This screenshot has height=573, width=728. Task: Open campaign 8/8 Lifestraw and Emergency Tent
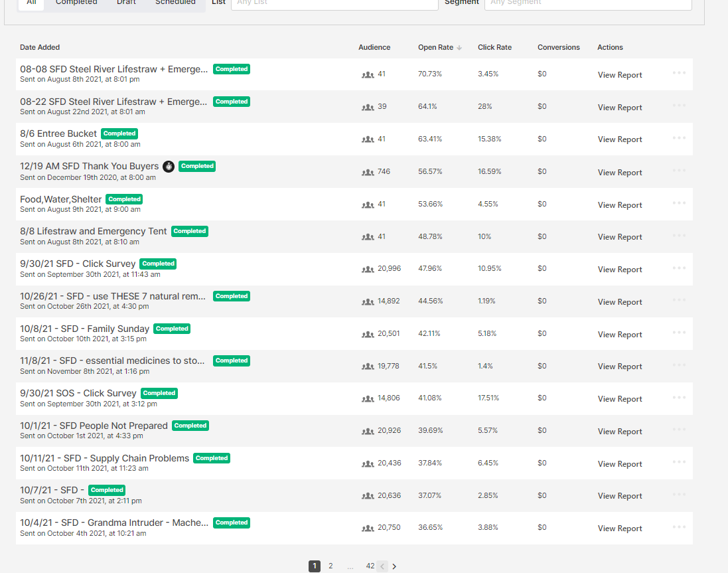click(94, 231)
